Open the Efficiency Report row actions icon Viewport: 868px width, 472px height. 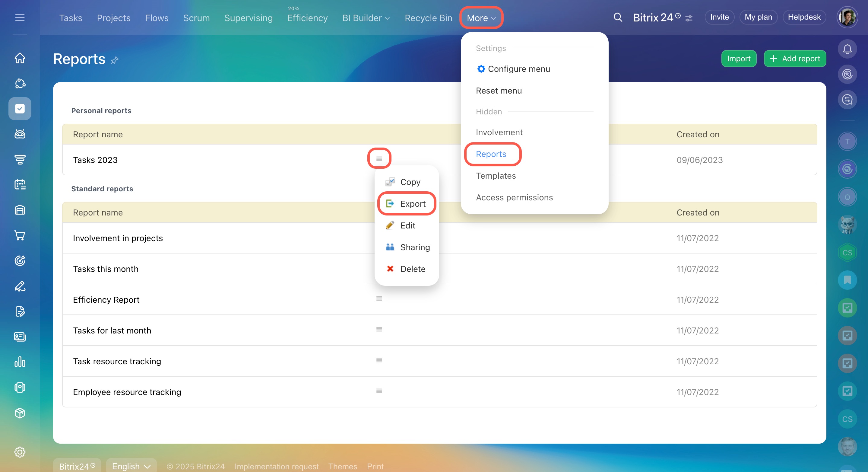coord(379,299)
